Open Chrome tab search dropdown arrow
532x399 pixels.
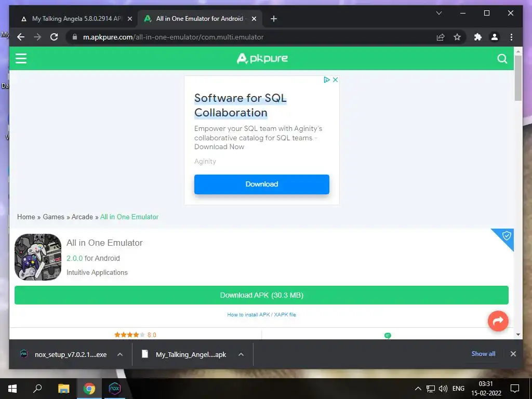[438, 13]
